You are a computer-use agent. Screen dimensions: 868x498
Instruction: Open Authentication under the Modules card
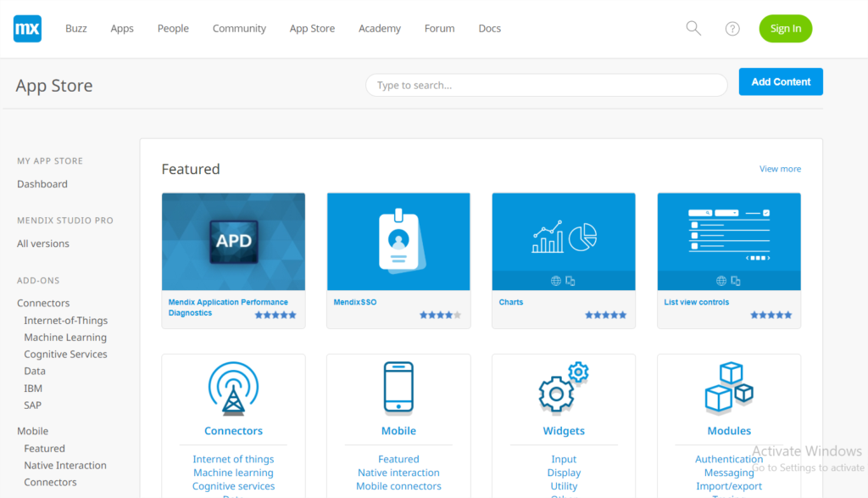(x=728, y=459)
